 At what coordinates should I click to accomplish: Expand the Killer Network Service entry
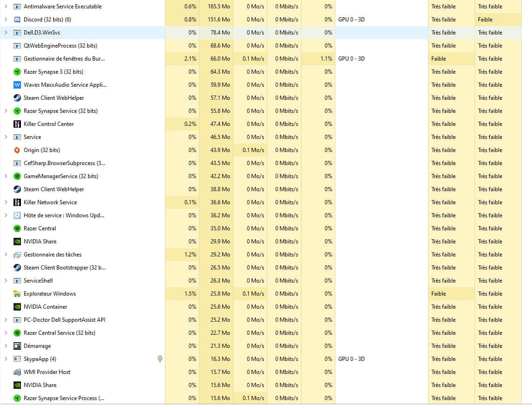[x=6, y=202]
